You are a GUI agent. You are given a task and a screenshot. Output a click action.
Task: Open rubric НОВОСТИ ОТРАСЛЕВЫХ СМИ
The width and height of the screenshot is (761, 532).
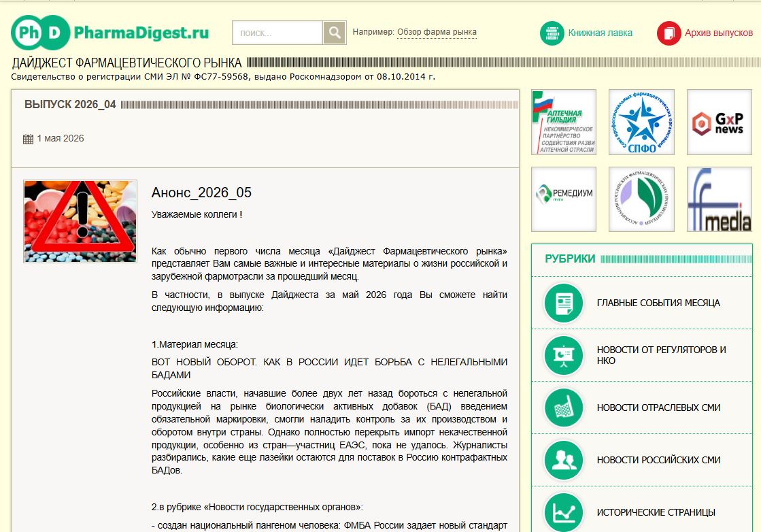click(x=658, y=408)
